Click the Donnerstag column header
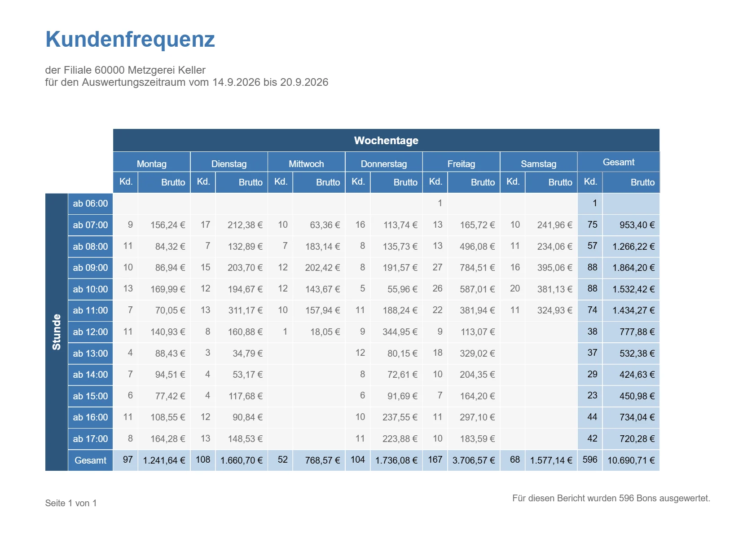Viewport: 756px width, 535px height. [384, 162]
